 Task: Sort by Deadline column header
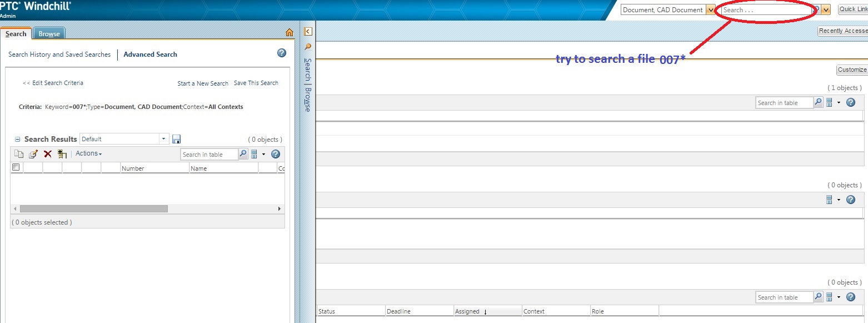[420, 311]
